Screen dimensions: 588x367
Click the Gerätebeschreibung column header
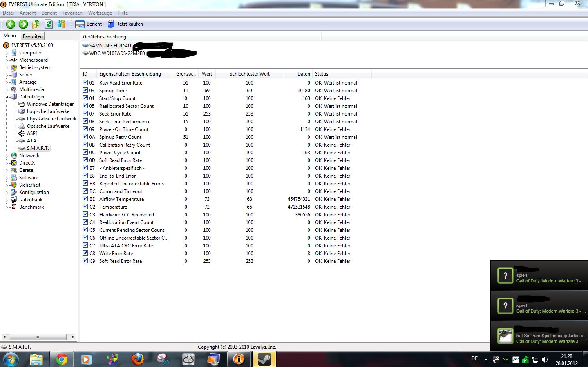tap(201, 37)
